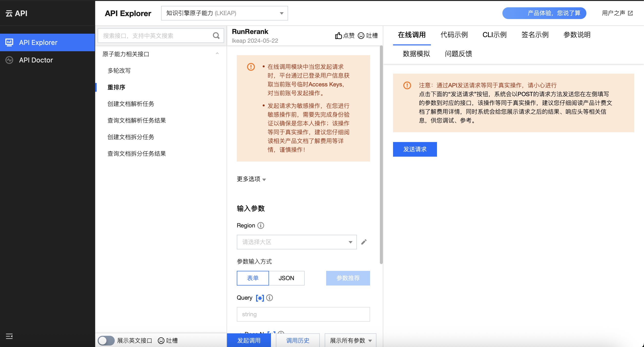644x347 pixels.
Task: Click the 发送请求 button
Action: point(415,149)
